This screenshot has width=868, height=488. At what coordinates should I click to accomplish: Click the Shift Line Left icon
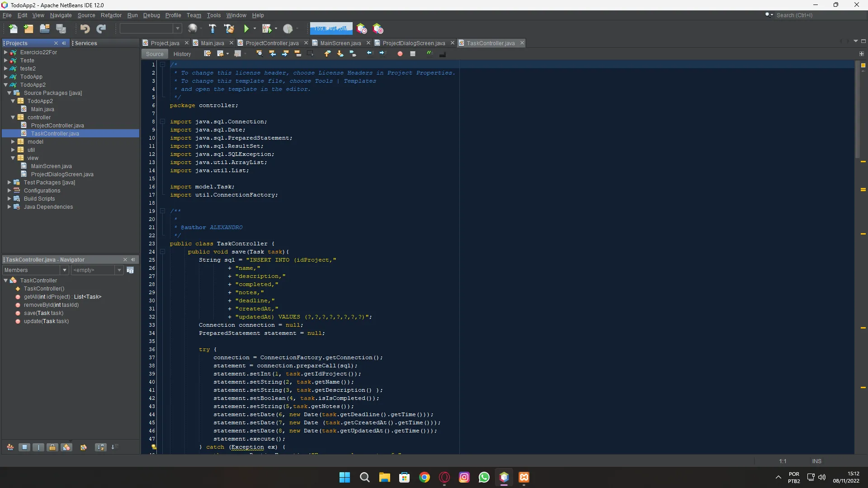(370, 54)
